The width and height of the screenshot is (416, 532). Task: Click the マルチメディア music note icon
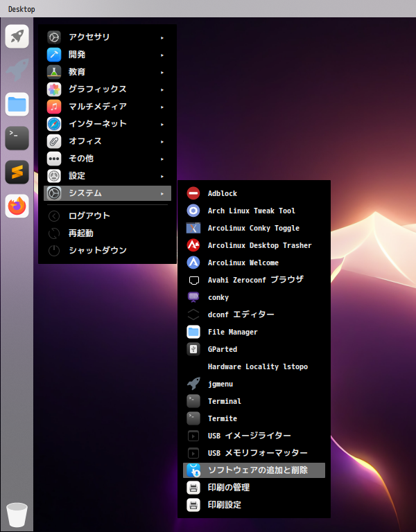tap(54, 107)
